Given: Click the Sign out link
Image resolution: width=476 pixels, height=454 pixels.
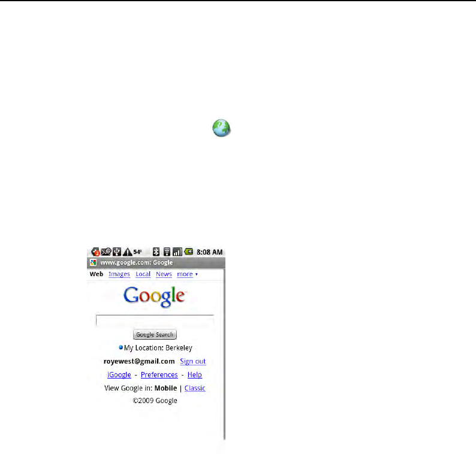Looking at the screenshot, I should [193, 361].
